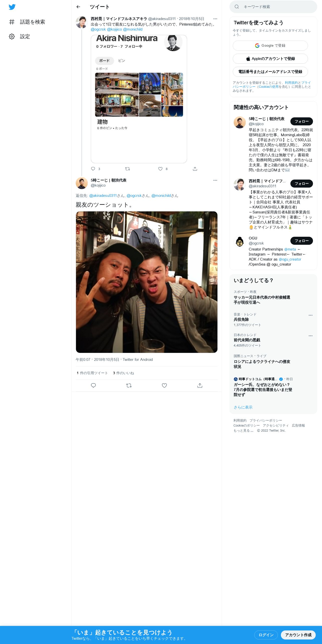The width and height of the screenshot is (322, 644).
Task: Follow the @akiradesu0311 account
Action: (302, 184)
